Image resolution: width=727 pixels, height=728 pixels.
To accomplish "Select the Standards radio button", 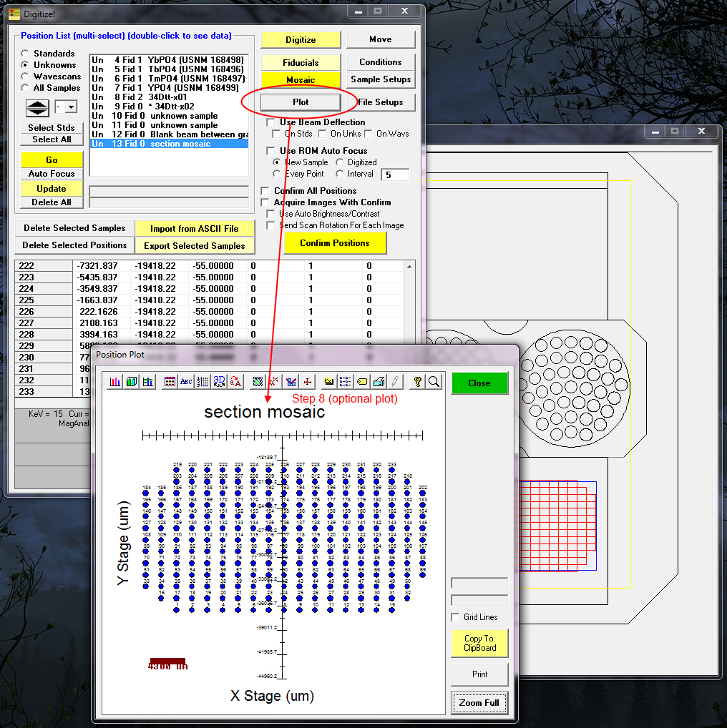I will coord(26,54).
